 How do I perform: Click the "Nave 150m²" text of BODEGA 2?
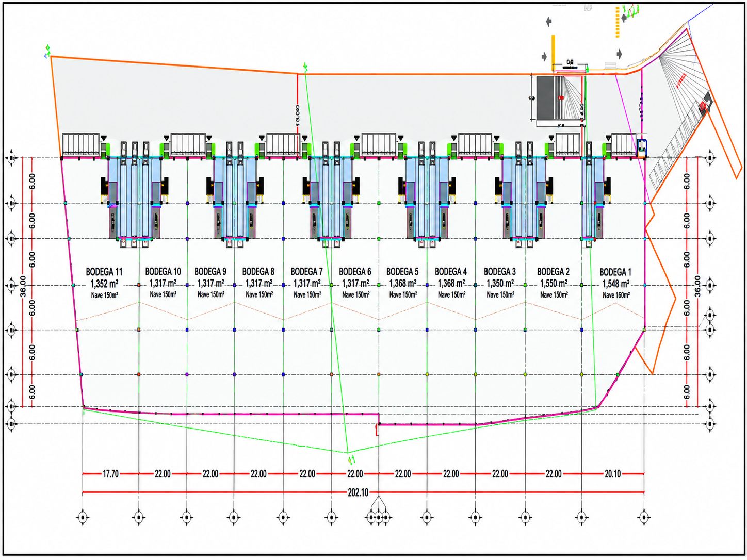554,294
